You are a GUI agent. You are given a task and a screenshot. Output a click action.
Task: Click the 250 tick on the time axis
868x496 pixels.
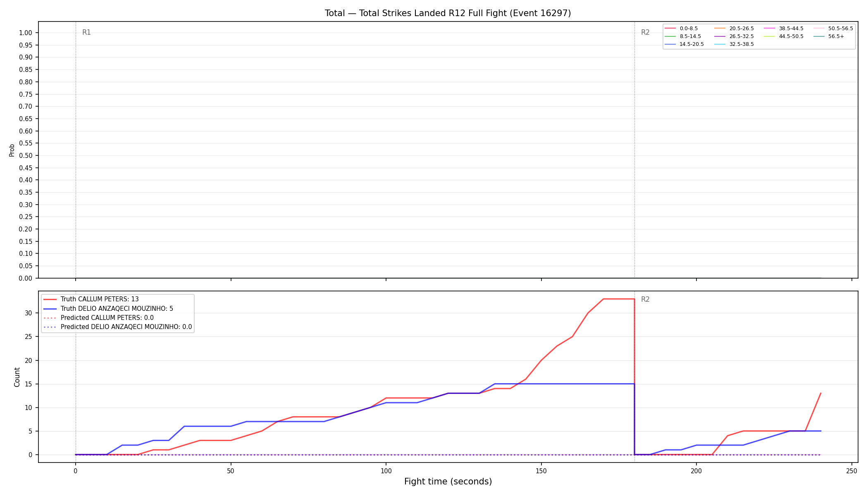click(x=851, y=470)
